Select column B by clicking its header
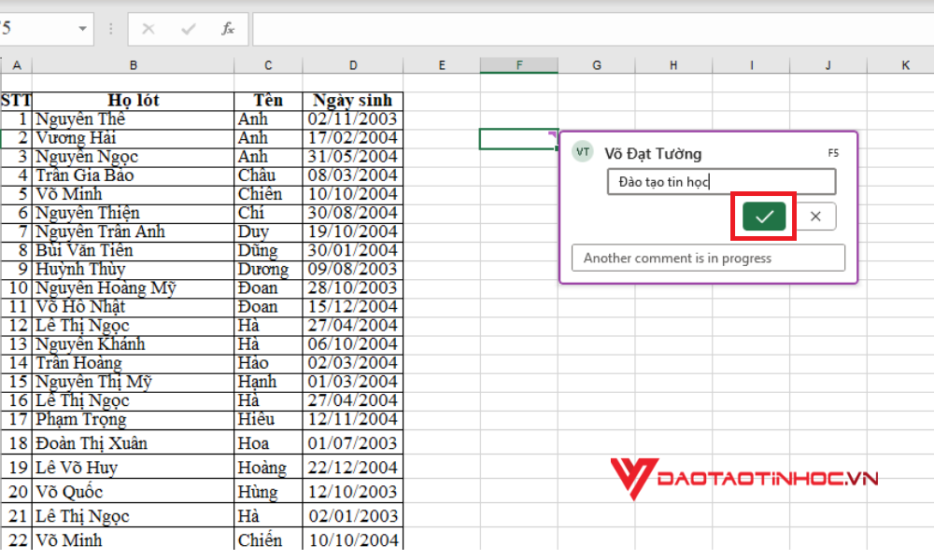Image resolution: width=934 pixels, height=560 pixels. [x=133, y=64]
